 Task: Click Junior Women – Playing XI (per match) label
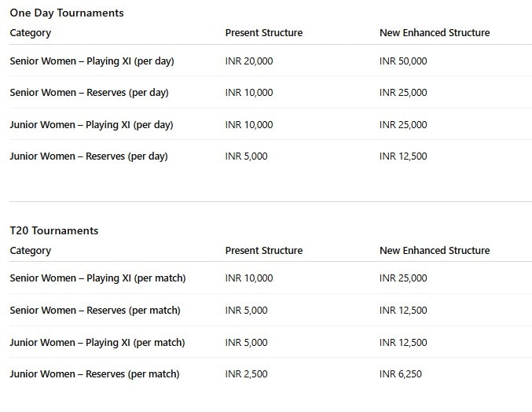97,343
